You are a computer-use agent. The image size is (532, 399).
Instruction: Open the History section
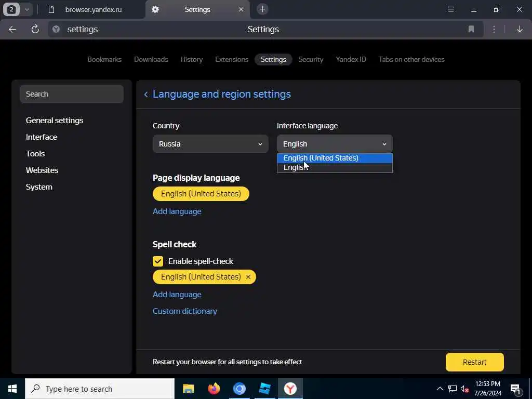191,59
